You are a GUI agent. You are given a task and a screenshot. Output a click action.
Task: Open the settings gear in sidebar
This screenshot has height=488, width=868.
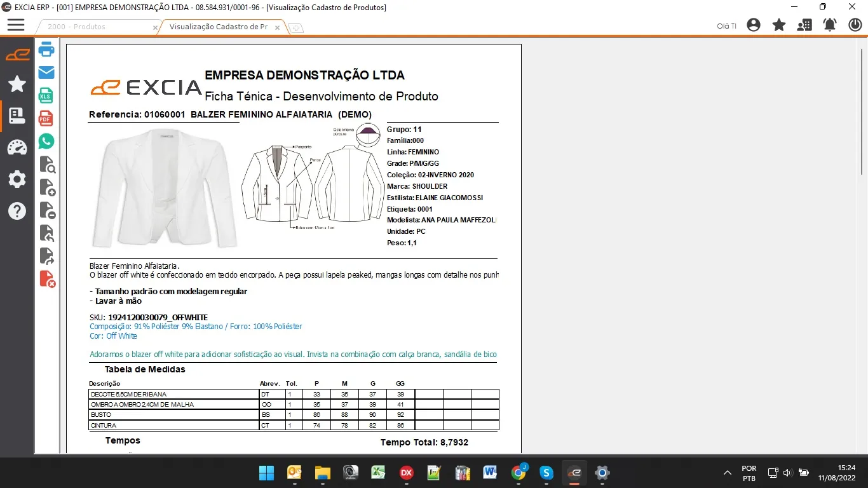coord(17,179)
